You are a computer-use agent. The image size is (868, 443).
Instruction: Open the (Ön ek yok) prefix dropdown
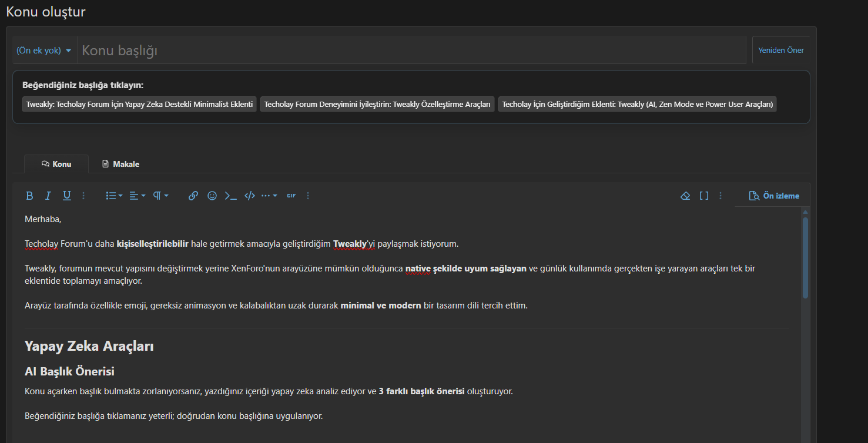(x=44, y=51)
